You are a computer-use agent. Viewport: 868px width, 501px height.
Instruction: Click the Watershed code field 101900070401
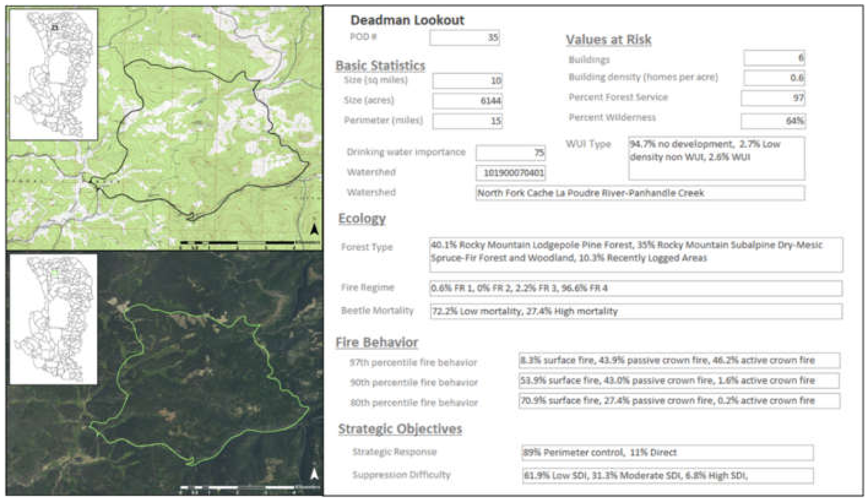tap(510, 173)
